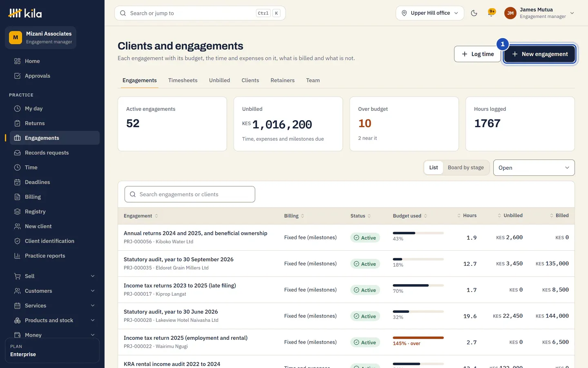Click the 43% budget bar for Kiboko Water
The image size is (588, 368).
pos(418,233)
